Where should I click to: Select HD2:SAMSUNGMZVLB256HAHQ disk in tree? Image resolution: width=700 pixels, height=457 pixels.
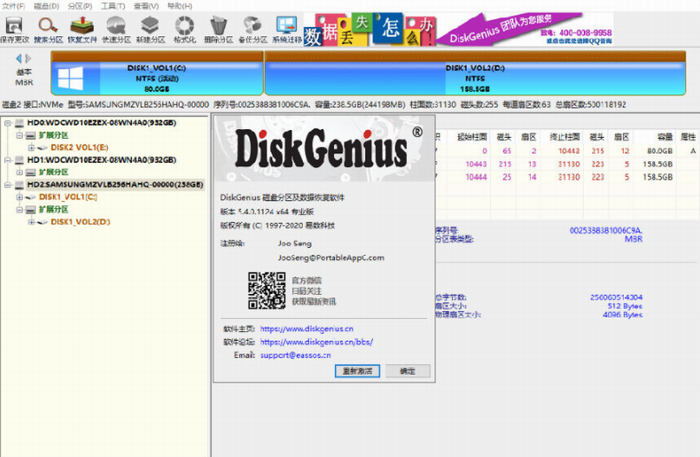pos(115,184)
